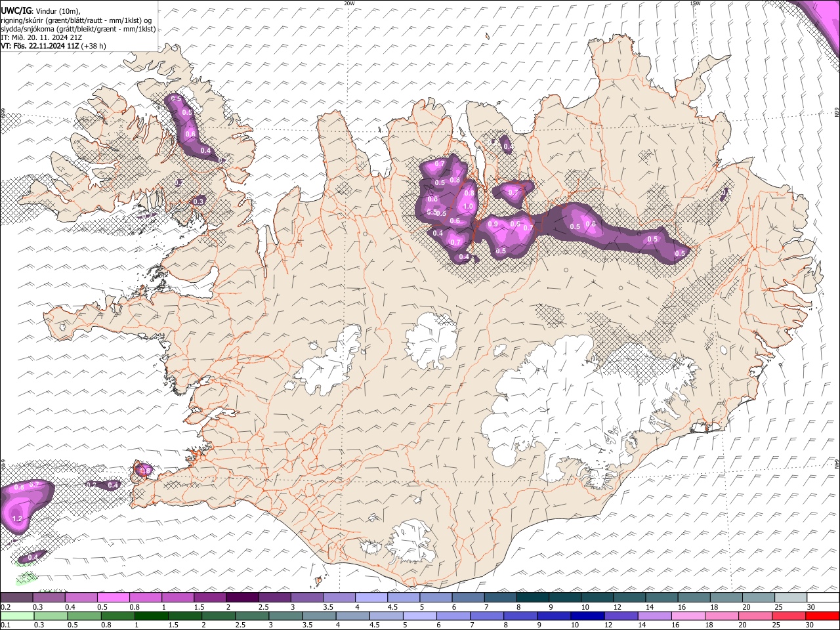Select the pale grey 25–30 swatch in purple row
The image size is (840, 630).
tap(791, 598)
